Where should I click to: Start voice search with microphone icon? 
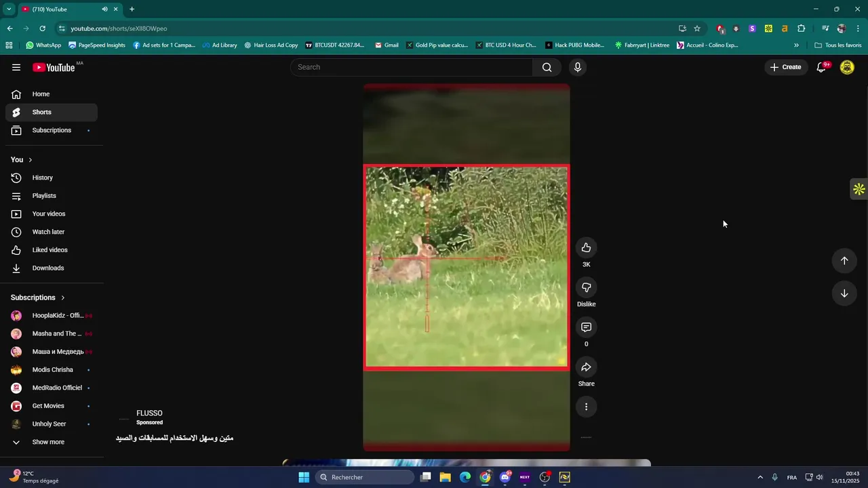click(578, 67)
